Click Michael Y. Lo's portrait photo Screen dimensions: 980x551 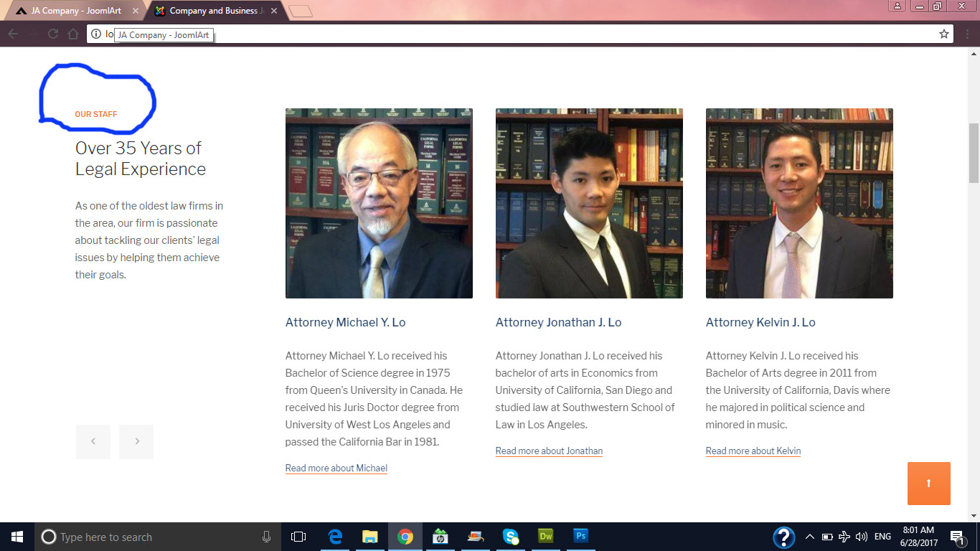pyautogui.click(x=379, y=203)
